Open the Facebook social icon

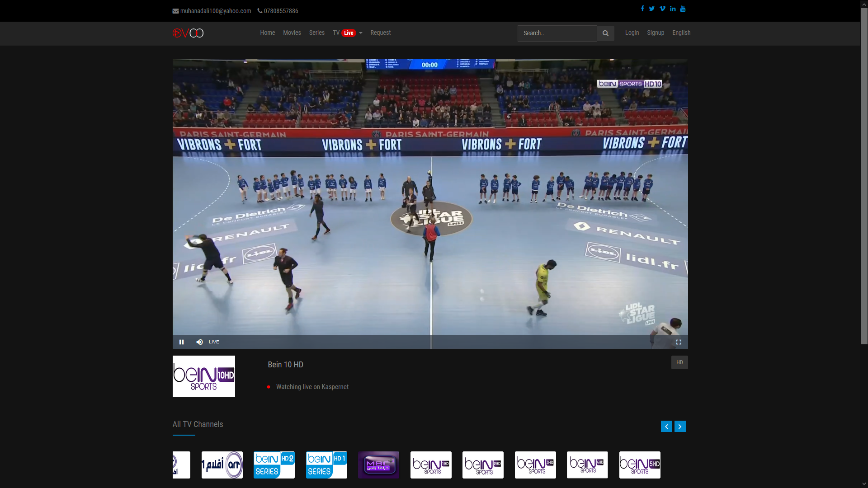pos(642,9)
